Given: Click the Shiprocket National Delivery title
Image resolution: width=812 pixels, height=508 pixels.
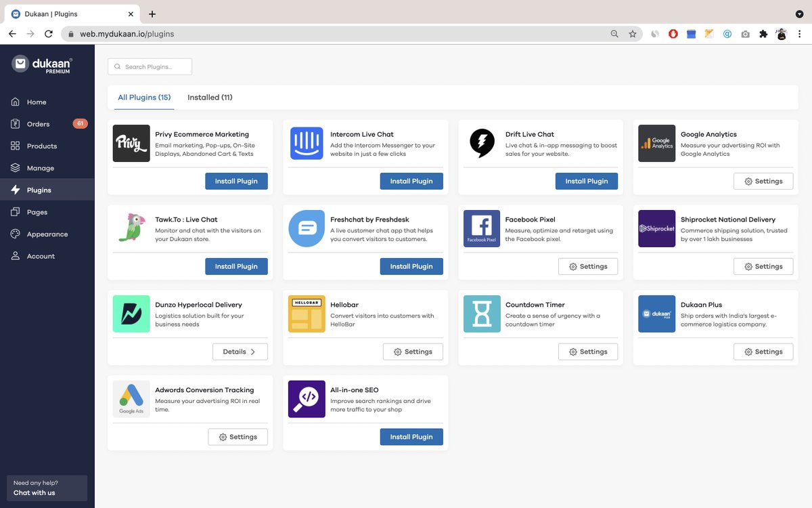Looking at the screenshot, I should 728,219.
